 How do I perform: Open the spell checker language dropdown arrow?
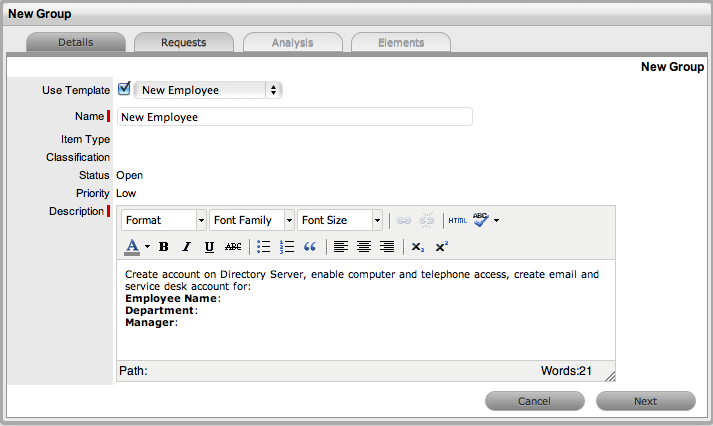497,221
